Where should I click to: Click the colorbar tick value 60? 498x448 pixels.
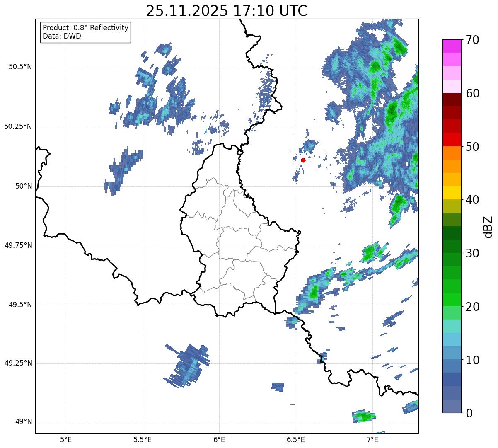(472, 93)
